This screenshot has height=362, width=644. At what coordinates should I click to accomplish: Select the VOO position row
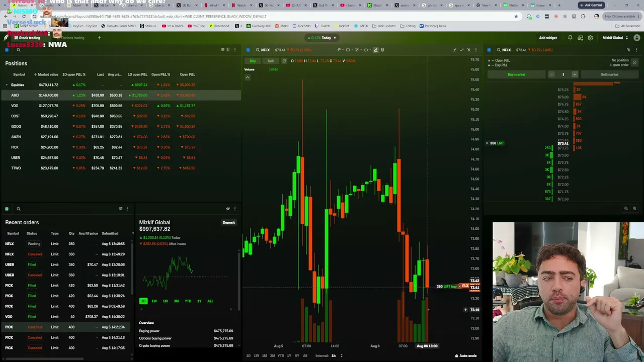pyautogui.click(x=121, y=106)
